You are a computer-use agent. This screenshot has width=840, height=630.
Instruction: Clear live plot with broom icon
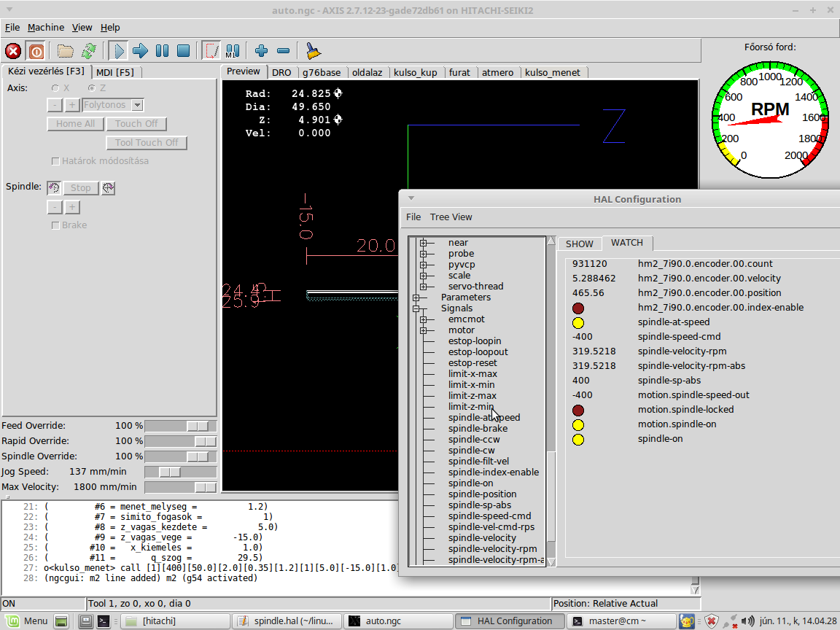(313, 51)
